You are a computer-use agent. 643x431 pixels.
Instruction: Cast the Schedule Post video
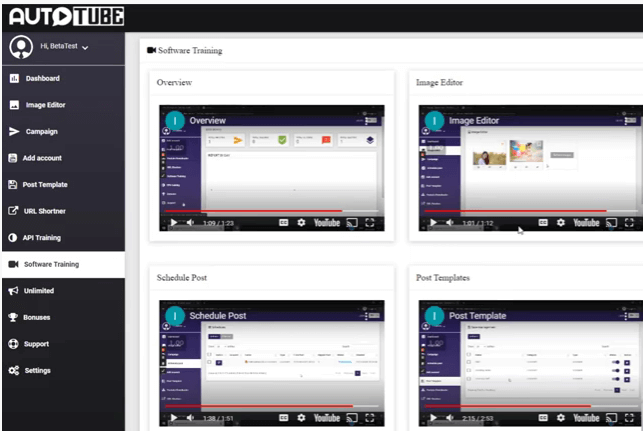[352, 418]
